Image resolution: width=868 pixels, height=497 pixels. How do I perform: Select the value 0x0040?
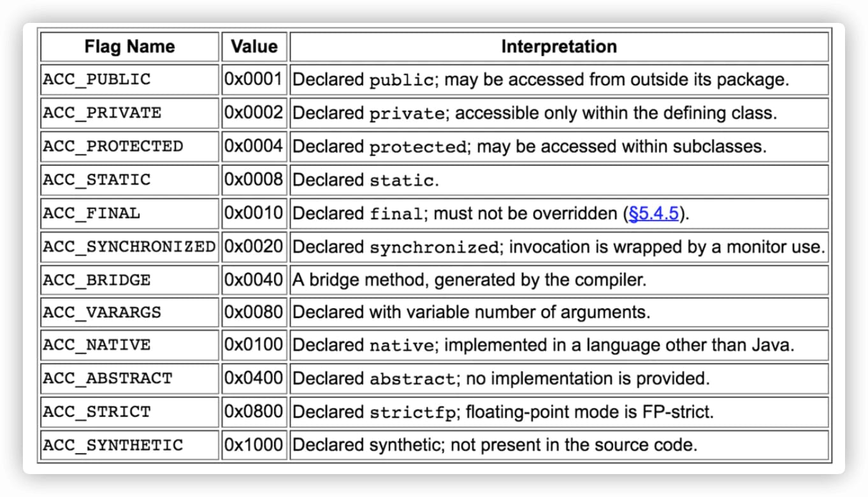pos(254,280)
